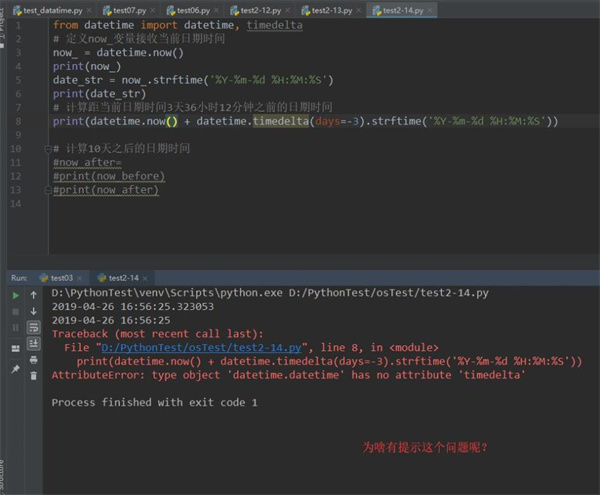Toggle Scroll to End in run console

[34, 344]
